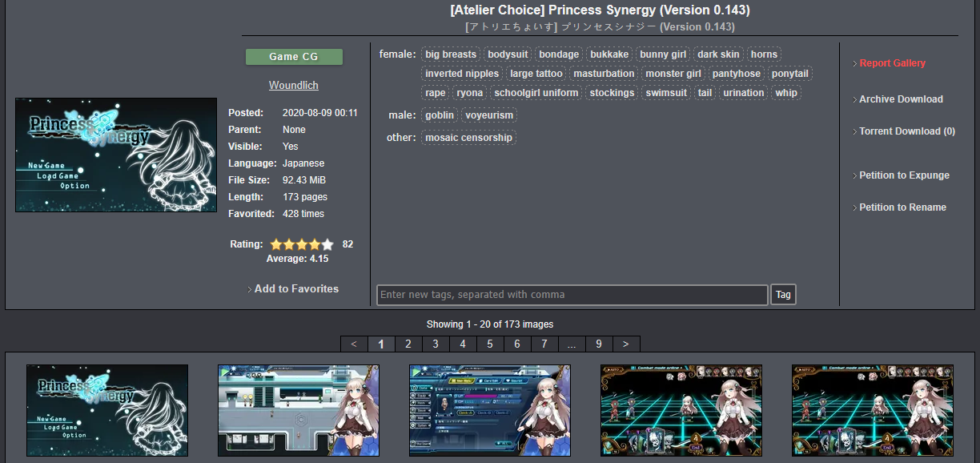This screenshot has width=980, height=463.
Task: Click Petition to Expunge
Action: [x=904, y=175]
